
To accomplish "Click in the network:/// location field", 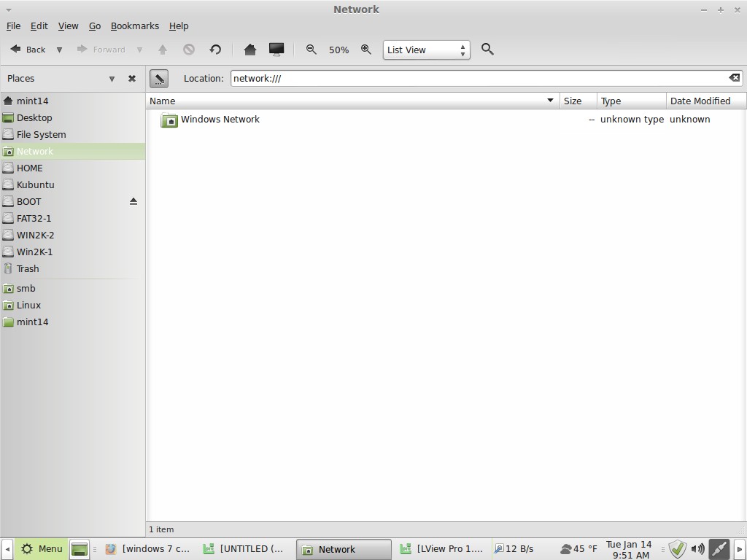I will [x=474, y=78].
